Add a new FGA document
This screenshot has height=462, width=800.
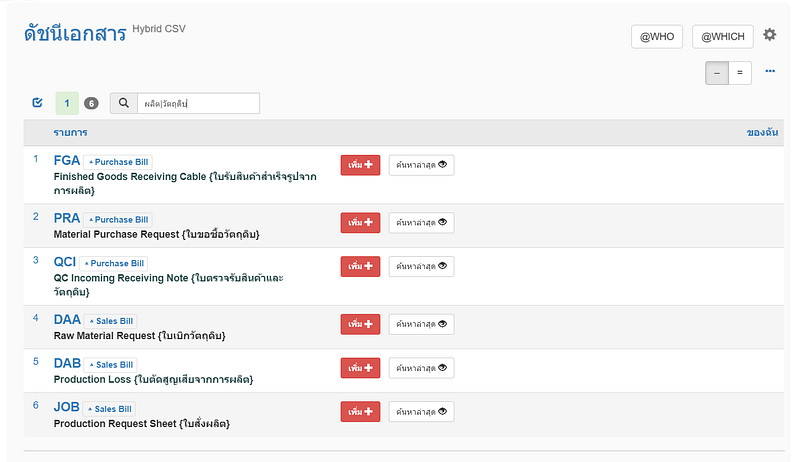click(x=360, y=165)
